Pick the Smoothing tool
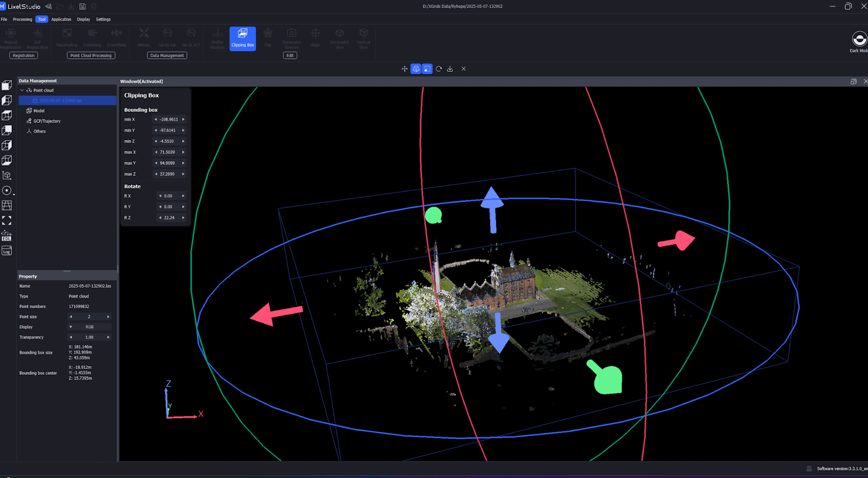Viewport: 868px width, 478px height. point(117,38)
